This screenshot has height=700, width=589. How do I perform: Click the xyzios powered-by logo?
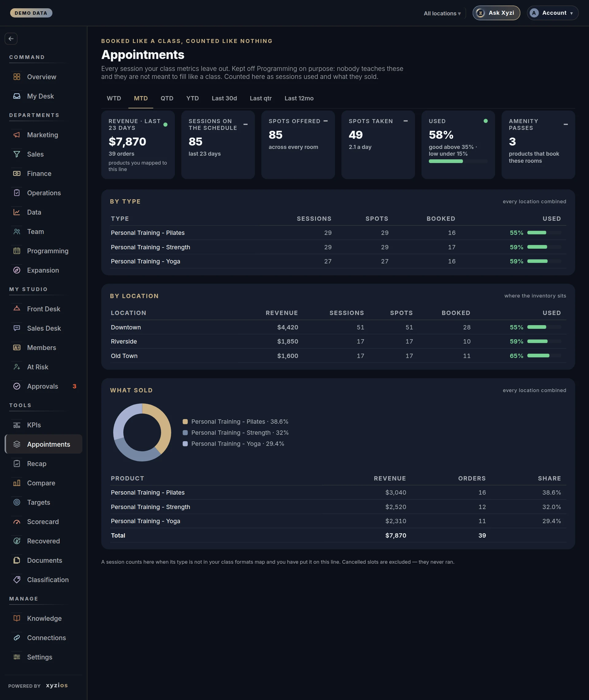tap(57, 685)
